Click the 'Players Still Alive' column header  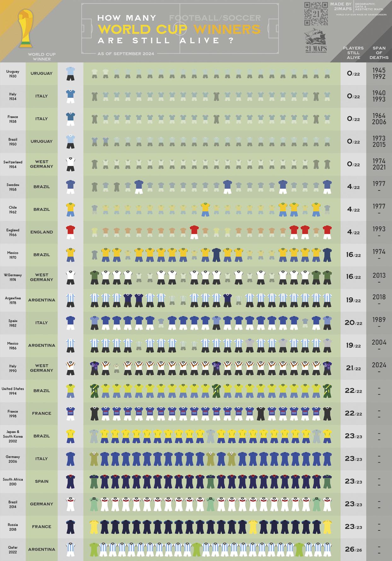[353, 53]
